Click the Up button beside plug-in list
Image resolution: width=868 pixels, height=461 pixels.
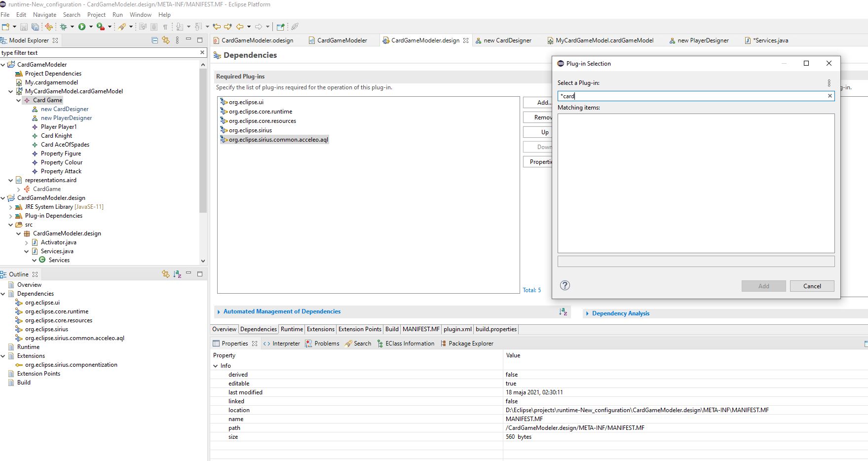point(538,132)
